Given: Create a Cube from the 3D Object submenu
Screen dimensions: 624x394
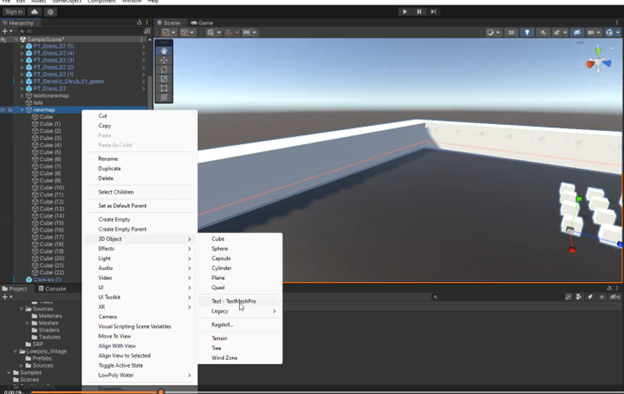Looking at the screenshot, I should 218,239.
